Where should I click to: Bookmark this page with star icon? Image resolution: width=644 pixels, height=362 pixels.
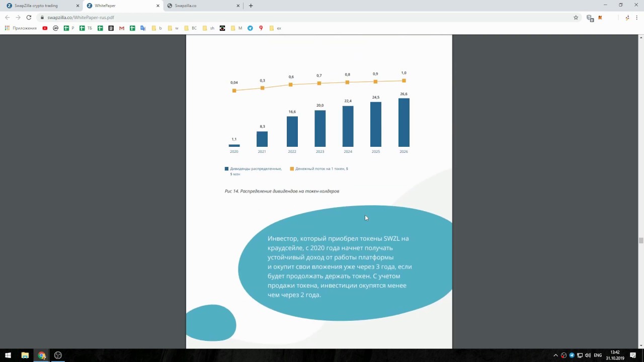tap(576, 17)
